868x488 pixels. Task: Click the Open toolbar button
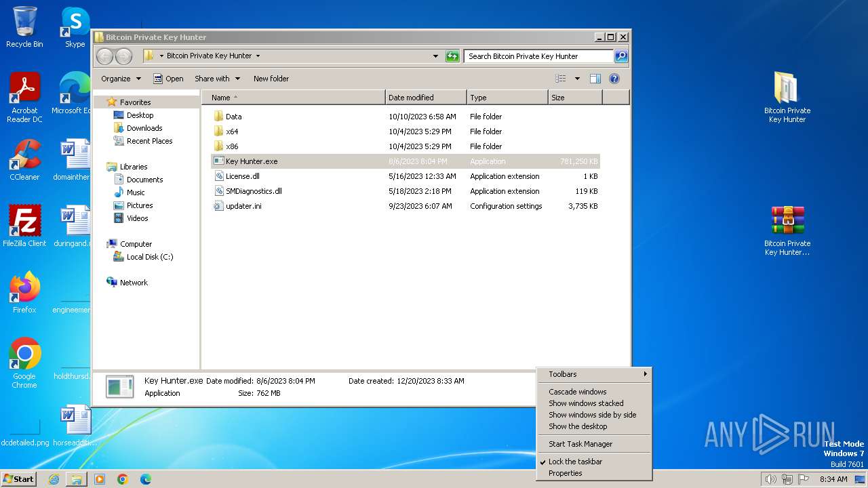168,79
